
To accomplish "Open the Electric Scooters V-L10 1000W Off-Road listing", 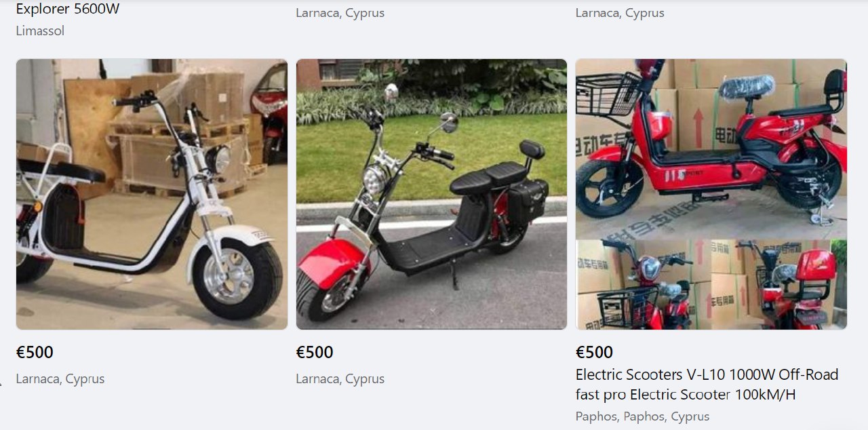I will [707, 384].
